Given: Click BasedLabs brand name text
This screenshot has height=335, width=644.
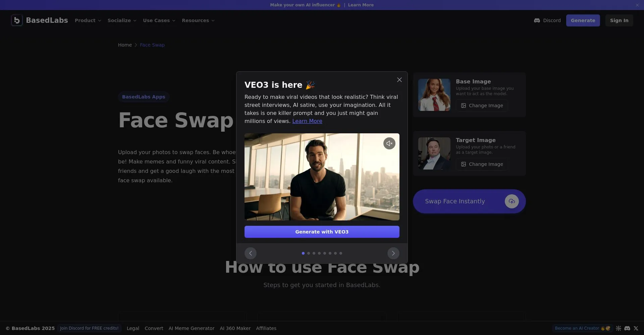Looking at the screenshot, I should 47,20.
